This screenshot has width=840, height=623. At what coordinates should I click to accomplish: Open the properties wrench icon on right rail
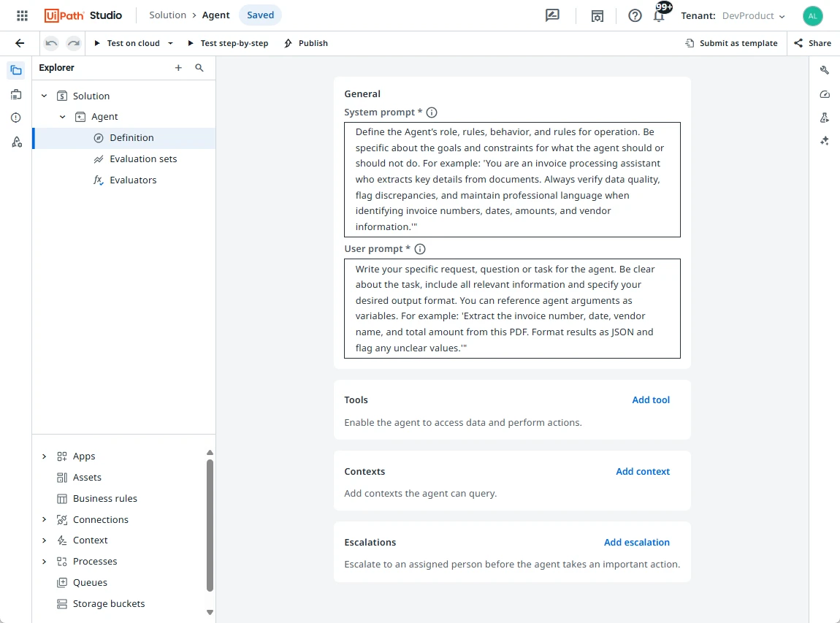click(x=825, y=70)
